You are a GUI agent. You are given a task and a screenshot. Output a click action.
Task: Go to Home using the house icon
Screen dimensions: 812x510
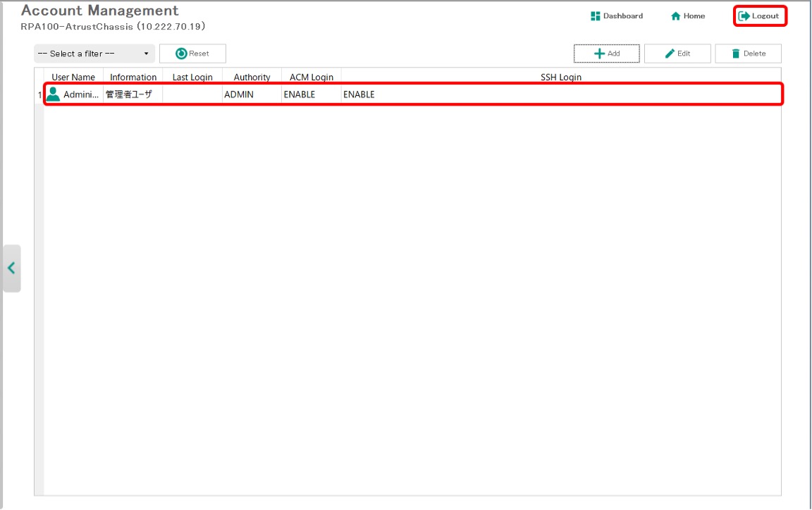click(x=675, y=16)
